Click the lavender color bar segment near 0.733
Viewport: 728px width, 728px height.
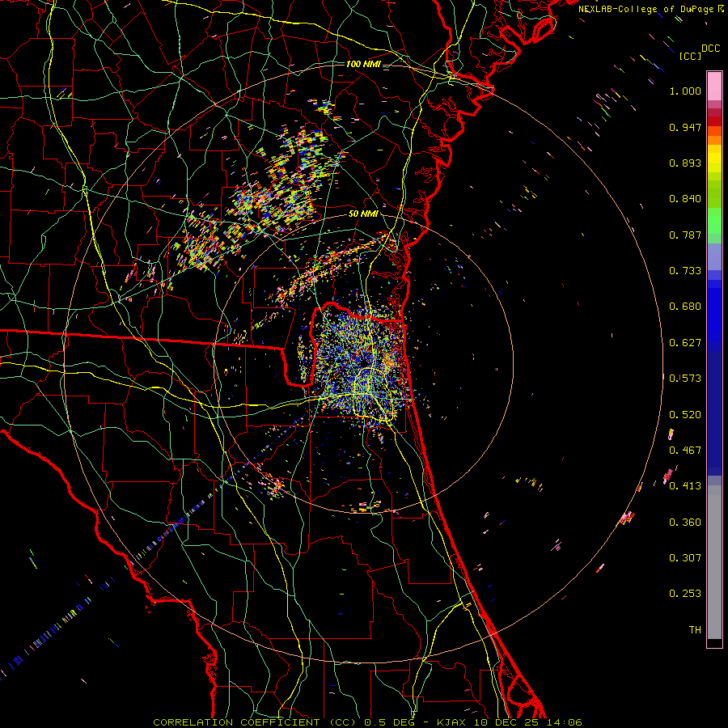coord(714,256)
